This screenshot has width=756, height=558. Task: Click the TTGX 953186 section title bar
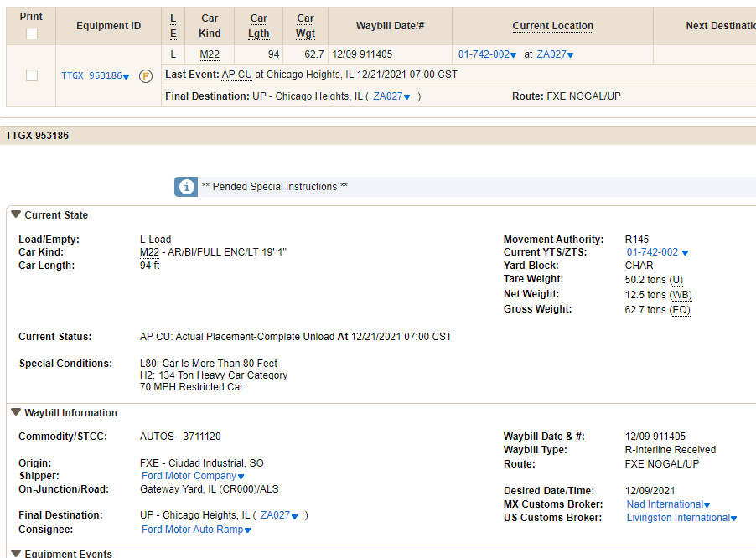click(378, 136)
